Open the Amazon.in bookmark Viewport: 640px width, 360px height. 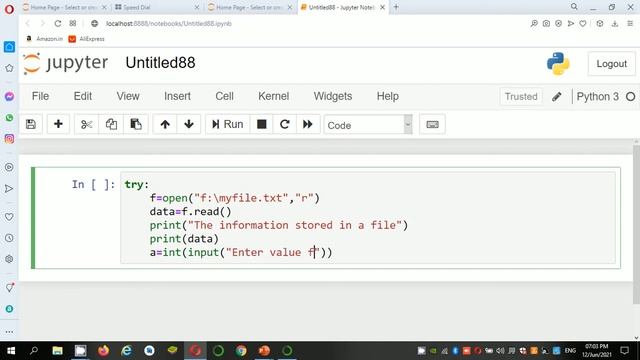(x=44, y=39)
